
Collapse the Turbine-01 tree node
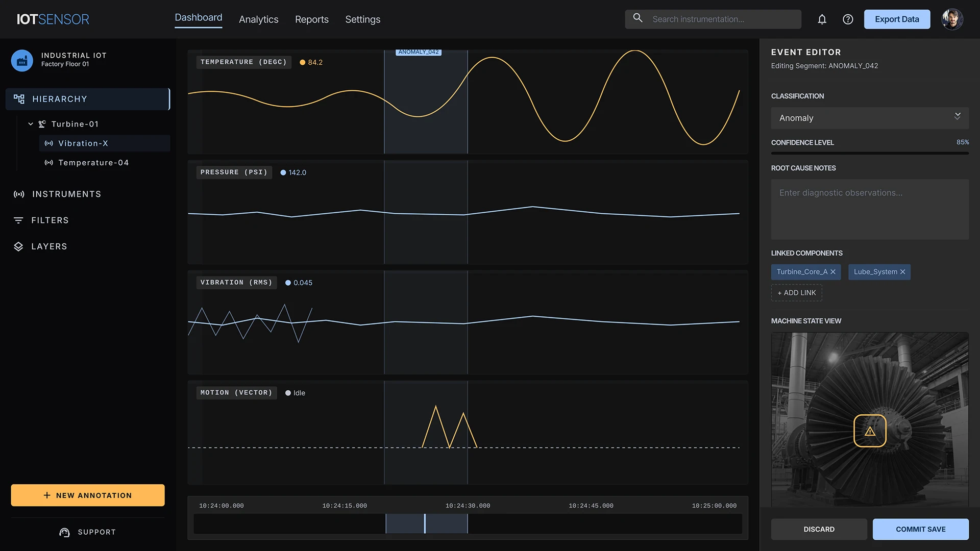pyautogui.click(x=31, y=124)
